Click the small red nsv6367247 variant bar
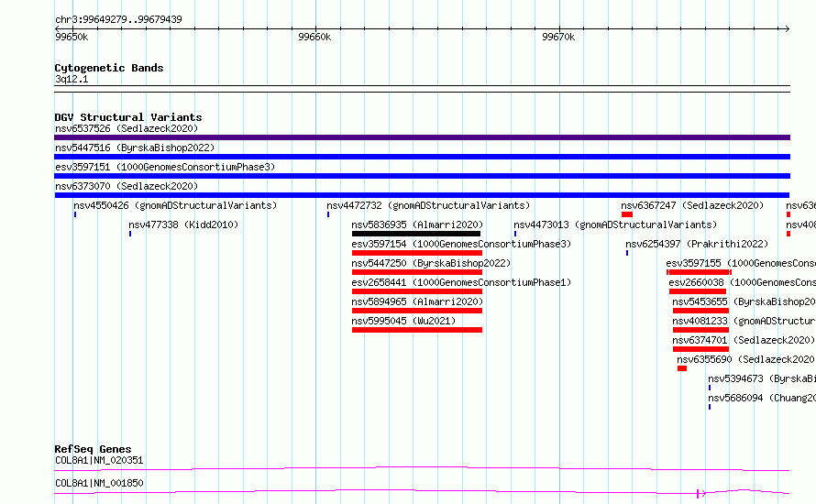The image size is (816, 504). coord(626,214)
